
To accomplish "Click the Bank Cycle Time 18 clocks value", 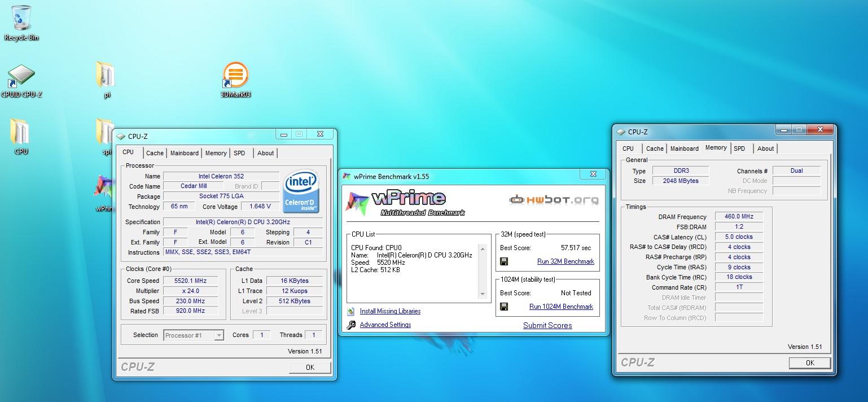I will (x=739, y=277).
